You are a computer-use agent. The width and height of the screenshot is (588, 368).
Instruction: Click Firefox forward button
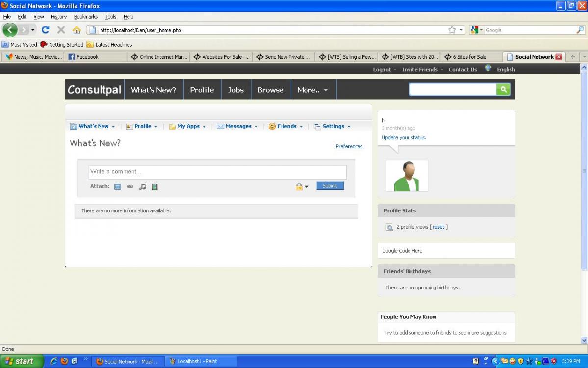(24, 30)
